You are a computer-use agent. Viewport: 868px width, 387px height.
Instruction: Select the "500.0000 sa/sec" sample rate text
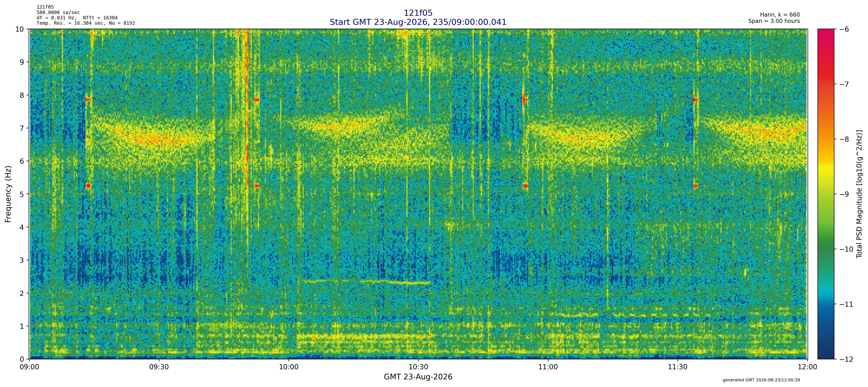(x=58, y=12)
